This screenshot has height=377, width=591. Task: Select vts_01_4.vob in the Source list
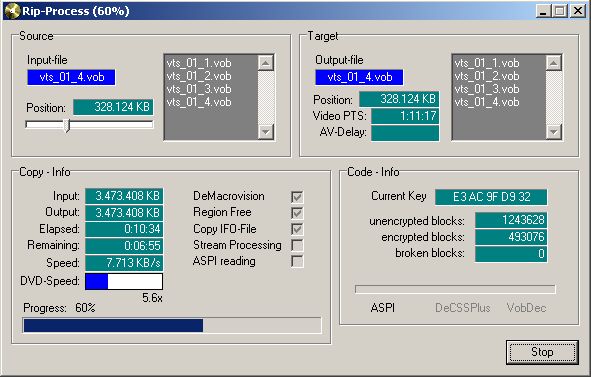tap(199, 102)
